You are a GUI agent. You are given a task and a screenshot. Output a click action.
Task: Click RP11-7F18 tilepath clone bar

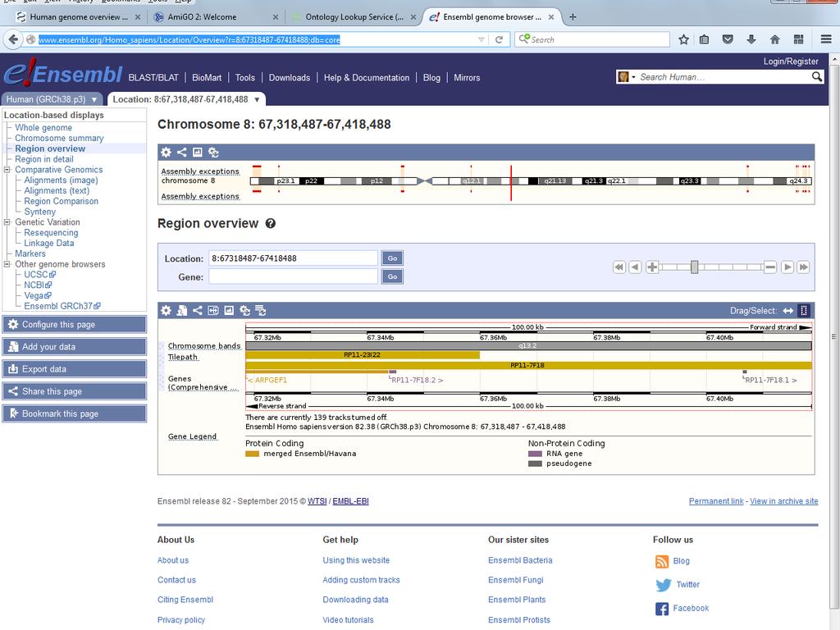click(x=529, y=365)
